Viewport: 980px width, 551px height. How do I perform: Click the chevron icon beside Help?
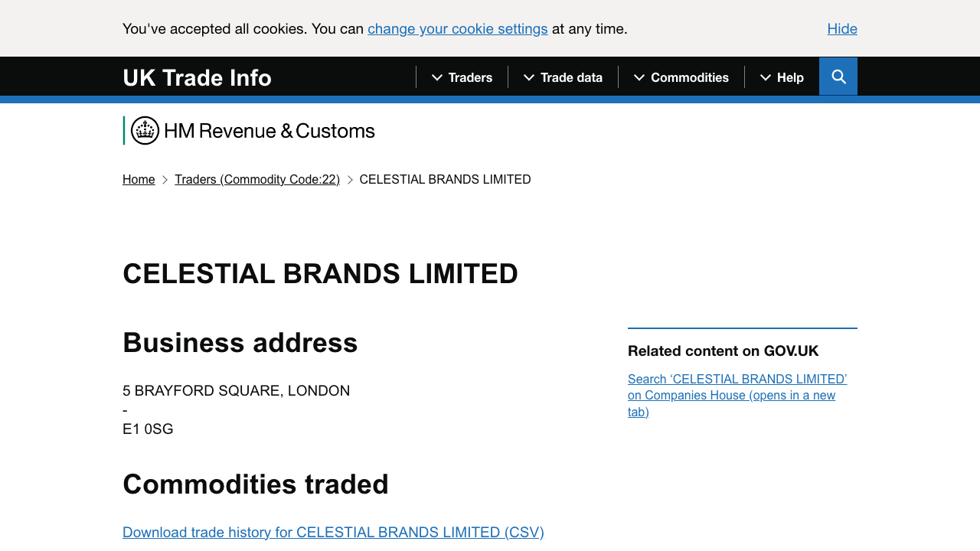click(764, 77)
